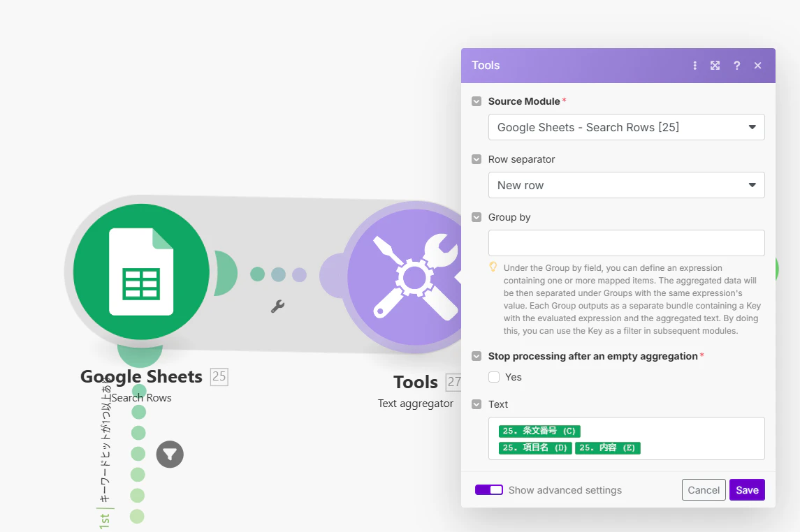Click the Save button
Image resolution: width=800 pixels, height=532 pixels.
point(747,489)
